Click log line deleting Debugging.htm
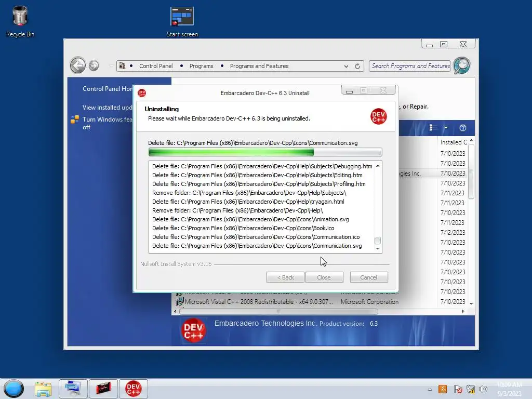Viewport: 532px width, 399px height. 262,166
